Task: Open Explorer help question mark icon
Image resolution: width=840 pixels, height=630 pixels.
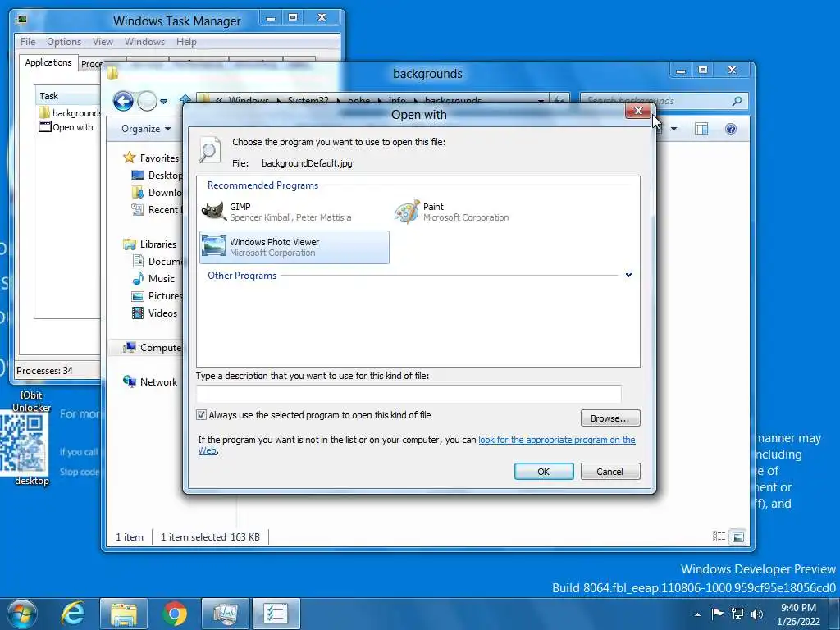Action: click(731, 129)
